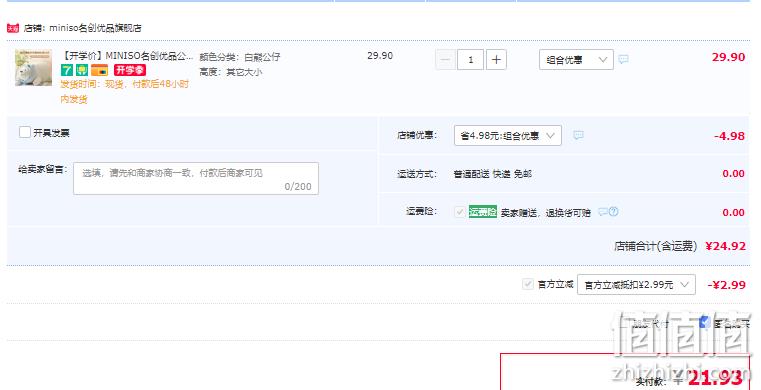Click chat bubble icon beside 店铺优惠 dropdown
This screenshot has height=390, width=761.
click(x=578, y=135)
